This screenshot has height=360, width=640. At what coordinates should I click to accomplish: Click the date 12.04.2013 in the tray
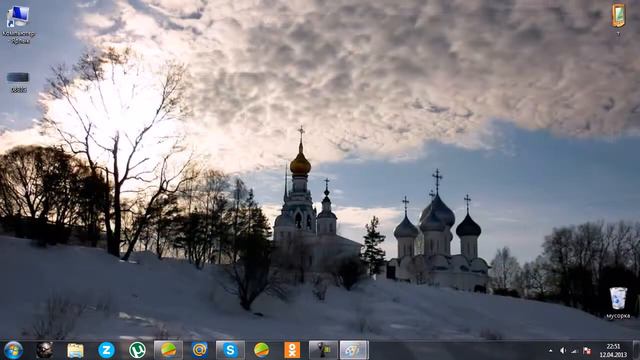[613, 355]
